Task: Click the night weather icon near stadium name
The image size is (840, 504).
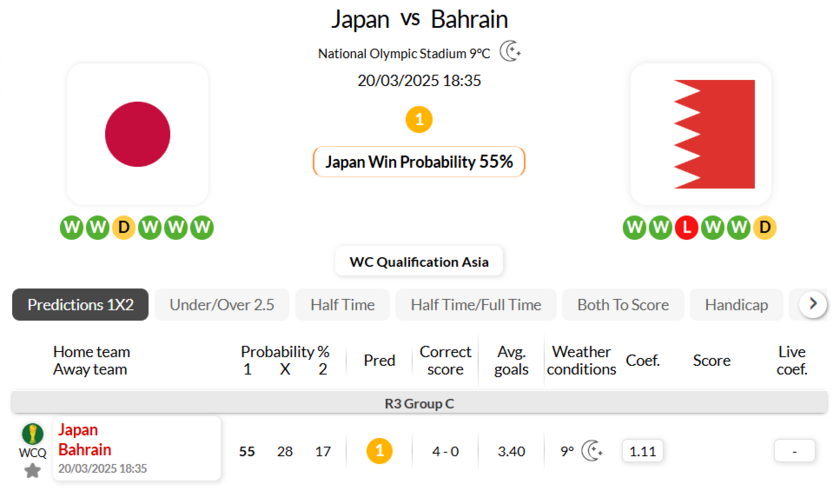Action: tap(510, 52)
